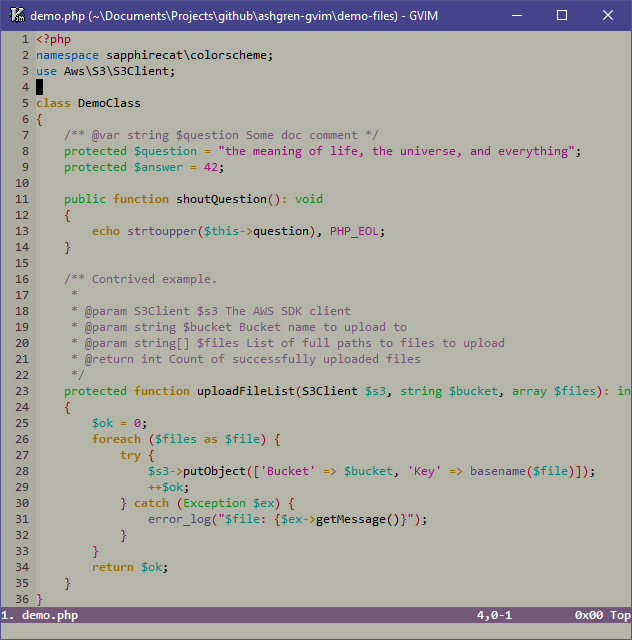Click 'putObject' method call
The width and height of the screenshot is (632, 640).
pyautogui.click(x=214, y=471)
